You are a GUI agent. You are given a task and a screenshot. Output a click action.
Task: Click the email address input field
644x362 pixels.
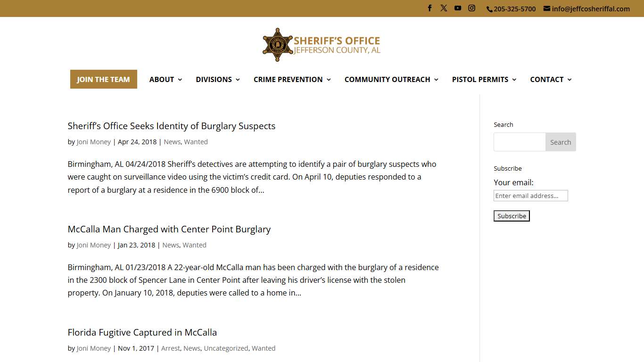pyautogui.click(x=530, y=196)
